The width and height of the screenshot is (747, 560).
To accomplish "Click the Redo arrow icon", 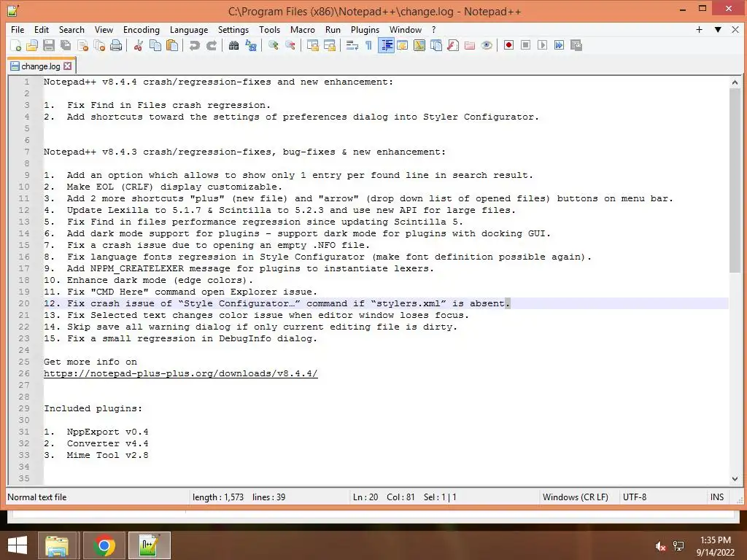I will pyautogui.click(x=212, y=45).
